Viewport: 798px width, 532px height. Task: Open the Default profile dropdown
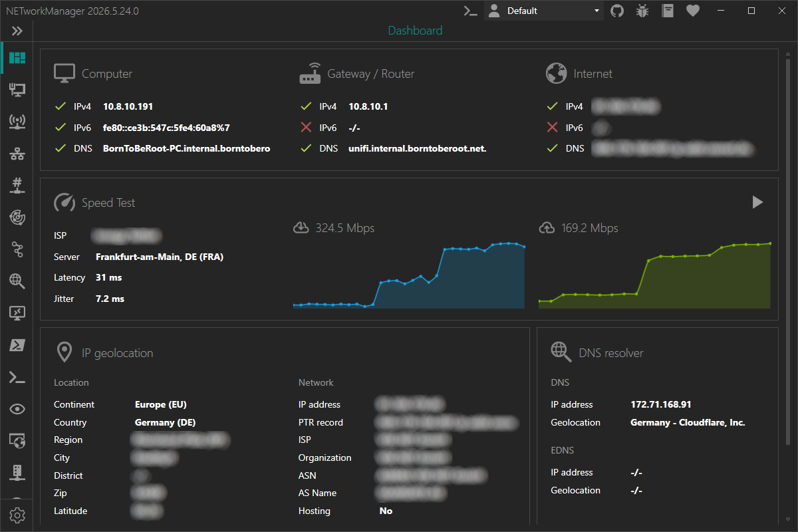pos(544,11)
